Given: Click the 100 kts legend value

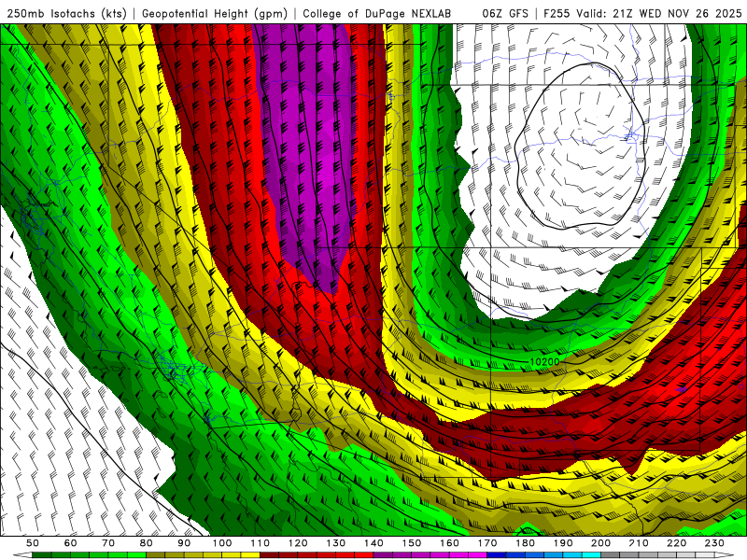Looking at the screenshot, I should coord(222,543).
